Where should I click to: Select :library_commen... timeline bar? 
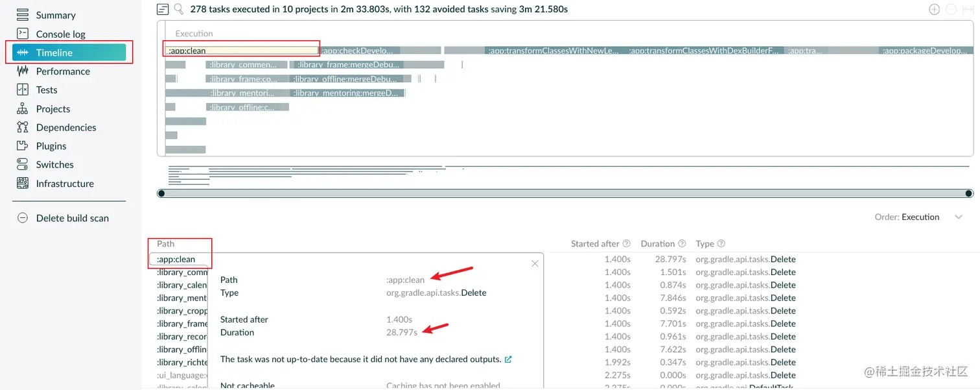tap(247, 65)
